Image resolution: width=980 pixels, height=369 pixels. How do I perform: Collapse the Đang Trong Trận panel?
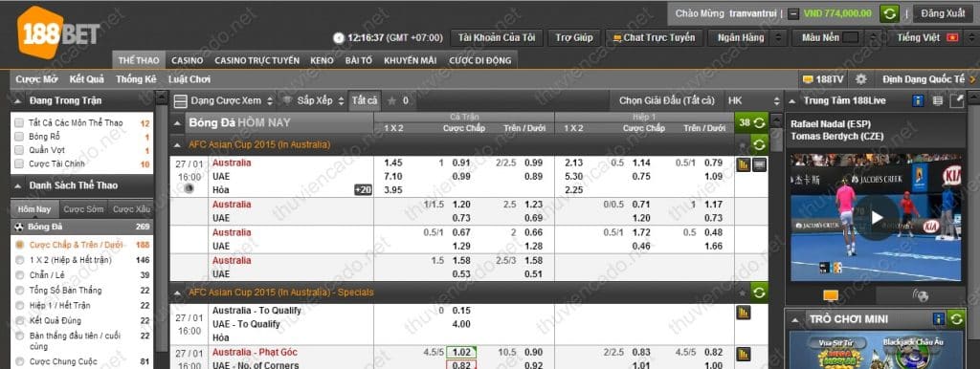click(17, 100)
